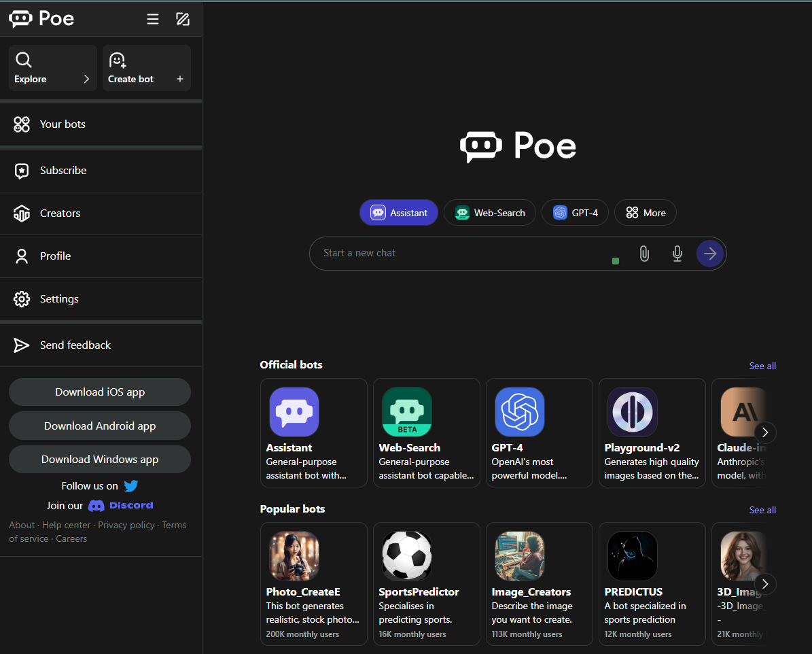Viewport: 812px width, 654px height.
Task: Open the Image_Creators bot thumbnail
Action: point(520,556)
